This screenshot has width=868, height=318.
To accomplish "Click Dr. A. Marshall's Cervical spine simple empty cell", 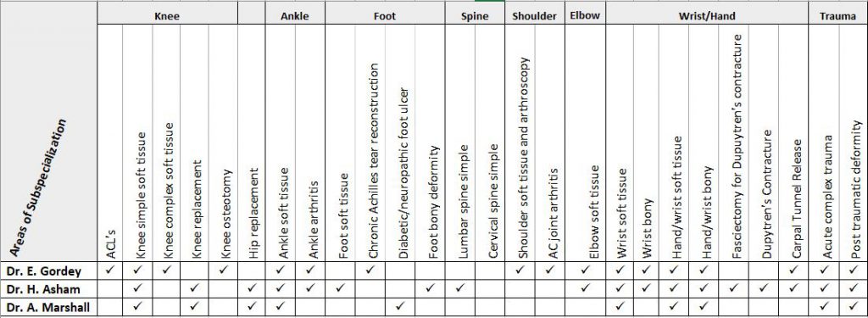I will (490, 305).
